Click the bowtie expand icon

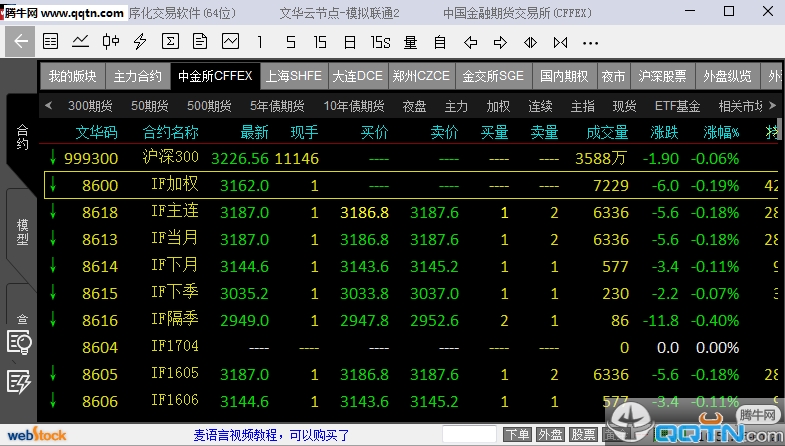pos(560,43)
